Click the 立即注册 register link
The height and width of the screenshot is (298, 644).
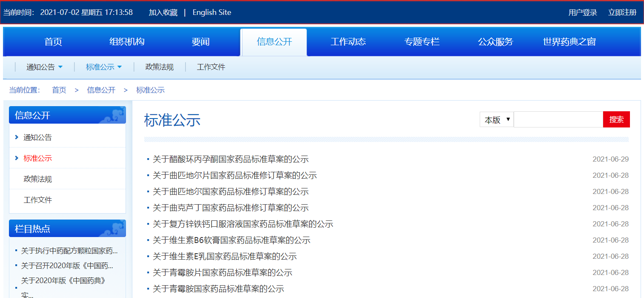[622, 12]
